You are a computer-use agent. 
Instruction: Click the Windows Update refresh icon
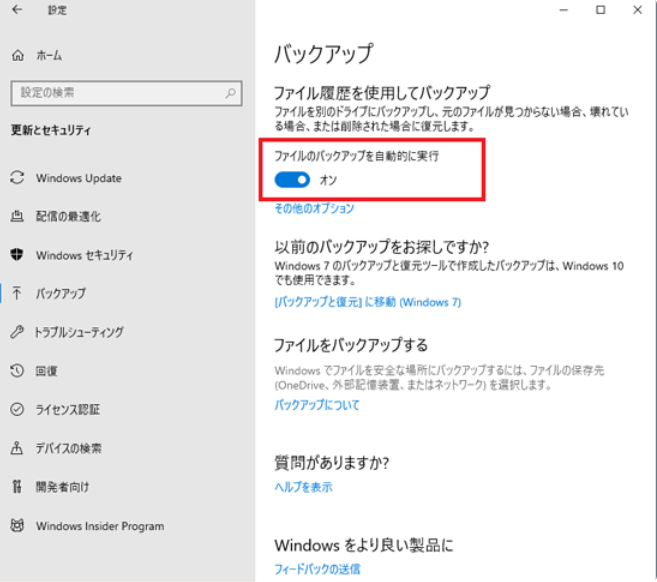pyautogui.click(x=17, y=178)
